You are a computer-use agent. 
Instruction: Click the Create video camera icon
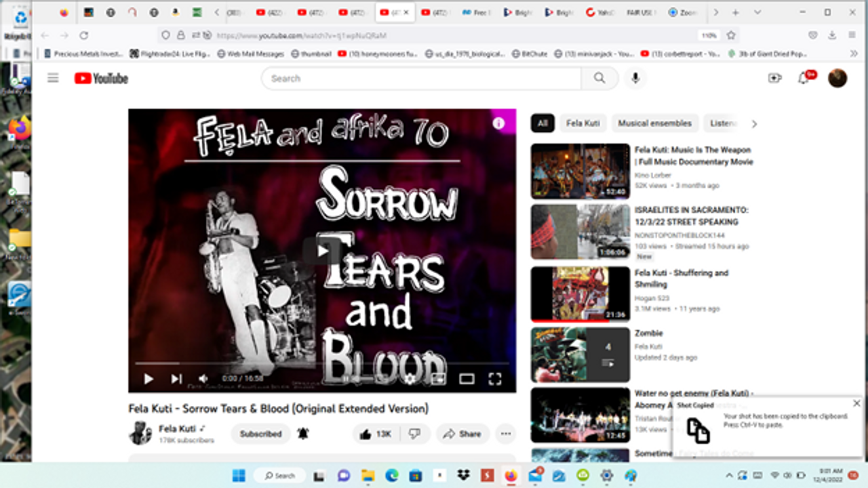click(774, 78)
